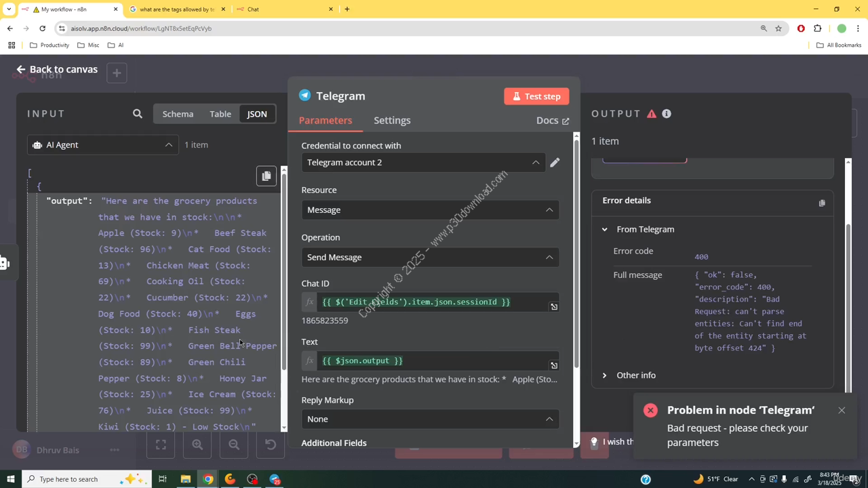Click the browser address bar
This screenshot has height=488, width=868.
coord(407,28)
